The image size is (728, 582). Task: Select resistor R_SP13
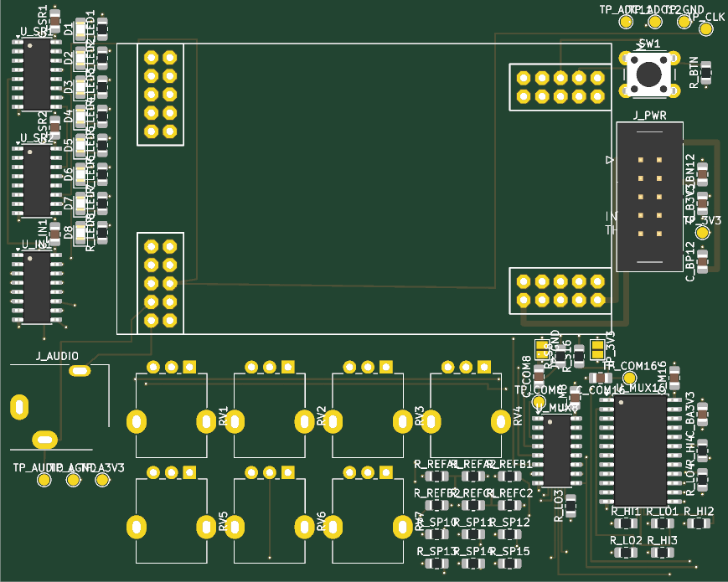point(436,564)
